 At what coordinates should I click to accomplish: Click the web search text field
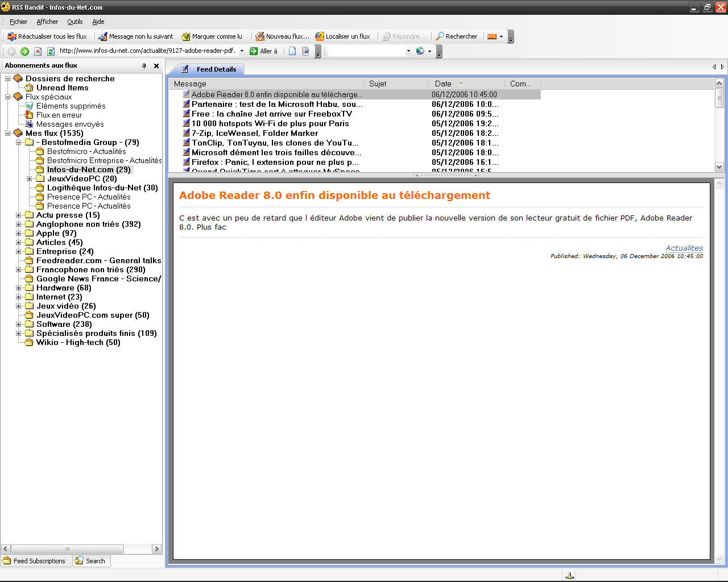pos(366,51)
